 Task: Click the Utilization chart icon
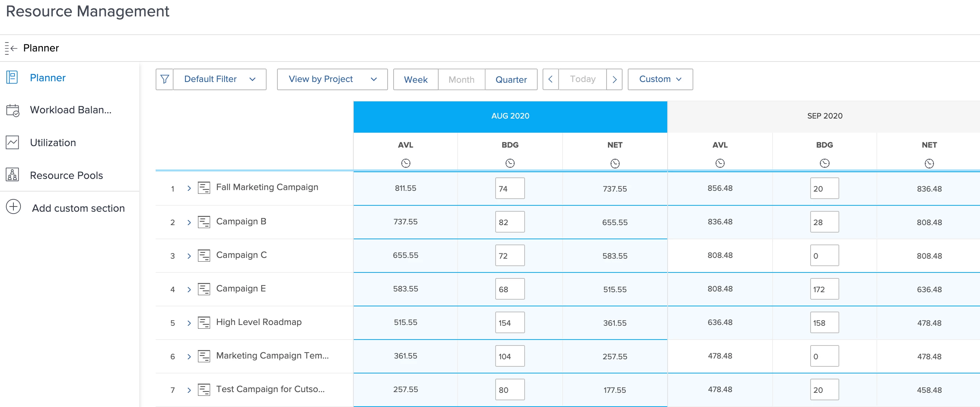click(13, 143)
